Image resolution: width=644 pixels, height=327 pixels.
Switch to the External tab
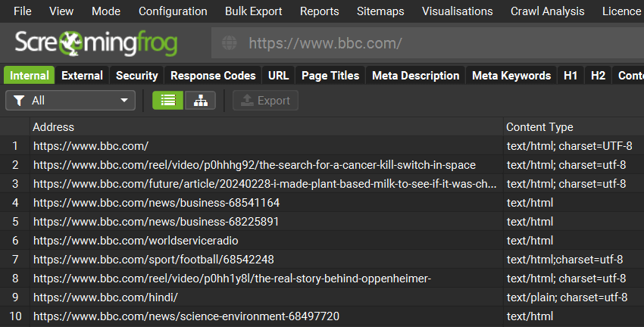pyautogui.click(x=82, y=76)
